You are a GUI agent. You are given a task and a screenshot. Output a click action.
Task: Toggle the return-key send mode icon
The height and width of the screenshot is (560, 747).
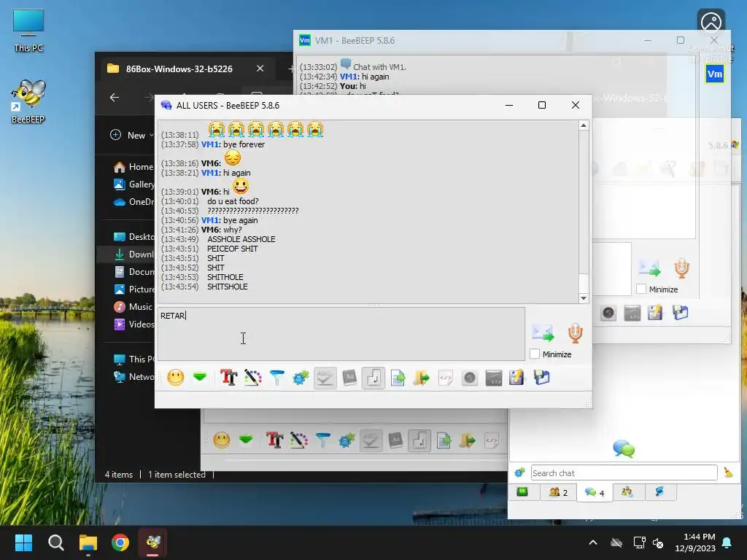coord(373,378)
